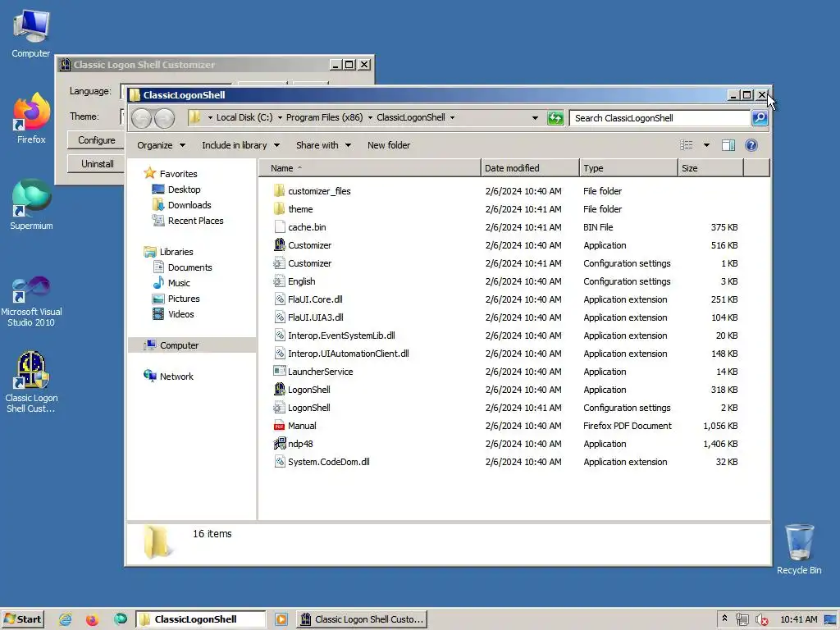Change your view icon in toolbar

coord(687,145)
